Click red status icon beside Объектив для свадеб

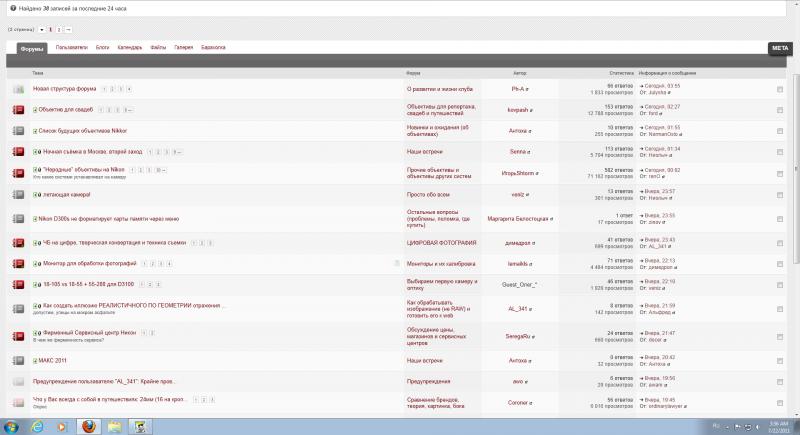point(18,110)
